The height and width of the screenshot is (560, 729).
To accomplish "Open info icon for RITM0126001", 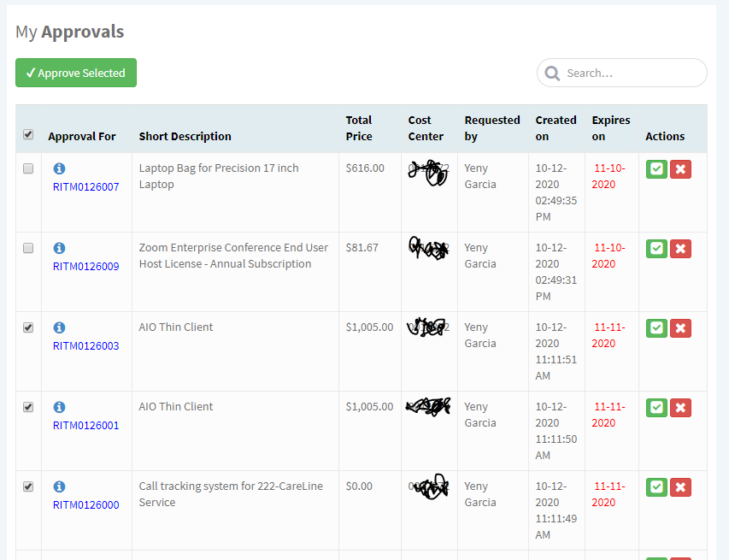I will pyautogui.click(x=59, y=407).
